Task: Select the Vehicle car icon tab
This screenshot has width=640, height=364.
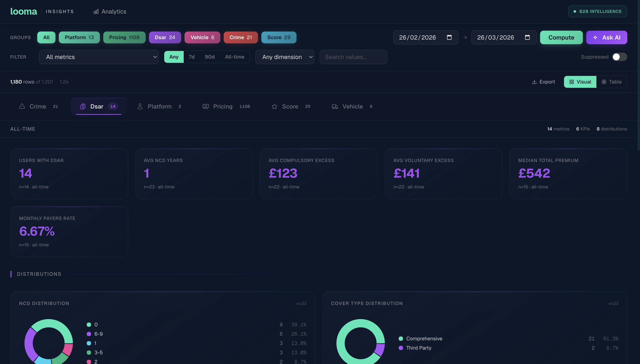Action: click(335, 106)
